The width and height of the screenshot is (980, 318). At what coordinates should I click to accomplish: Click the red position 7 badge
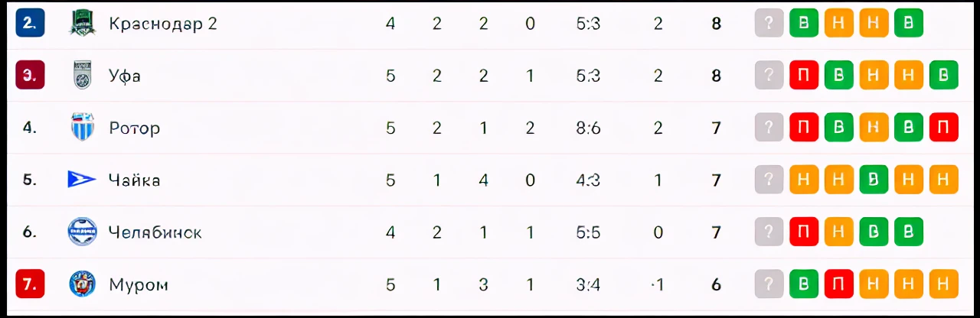click(30, 284)
